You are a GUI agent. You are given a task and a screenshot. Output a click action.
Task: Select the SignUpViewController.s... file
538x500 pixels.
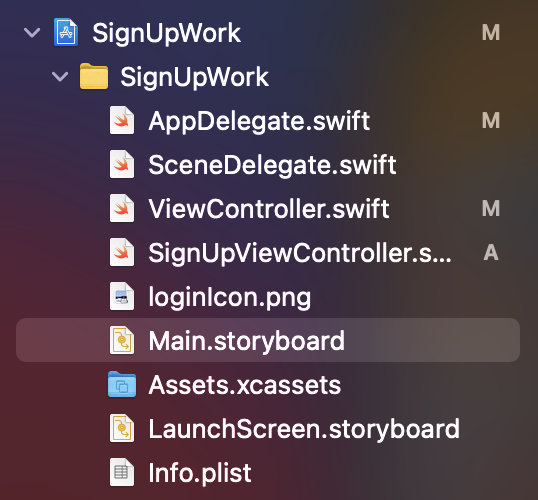click(300, 253)
